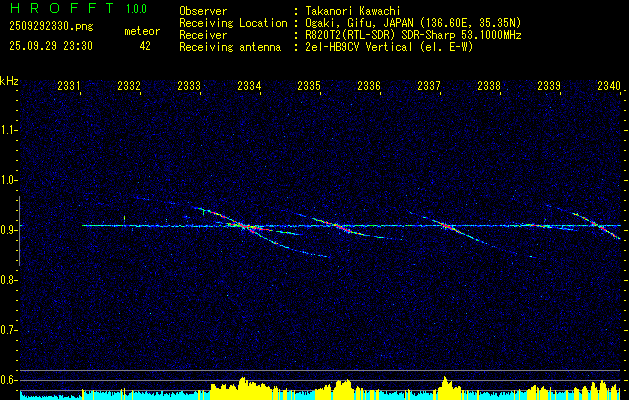This screenshot has width=629, height=400.
Task: Click the 0.9 kHz frequency label
Action: [x=8, y=230]
